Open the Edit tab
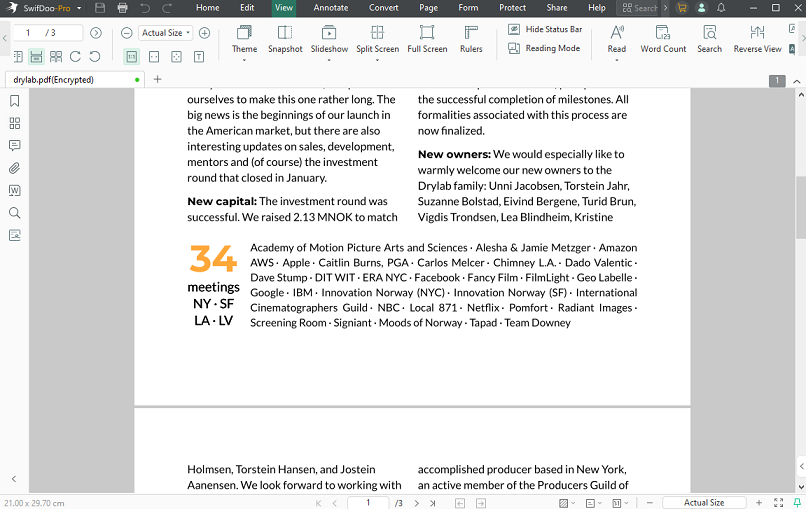 tap(247, 8)
